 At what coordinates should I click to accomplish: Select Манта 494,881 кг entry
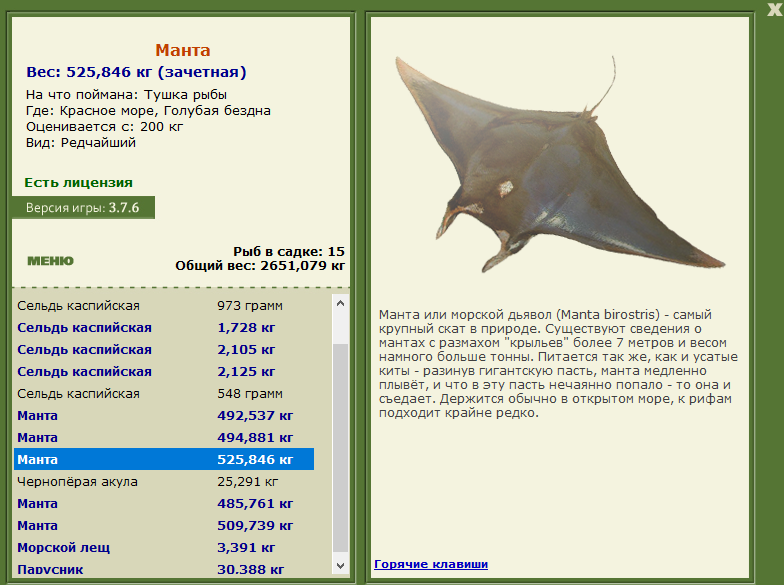click(164, 438)
